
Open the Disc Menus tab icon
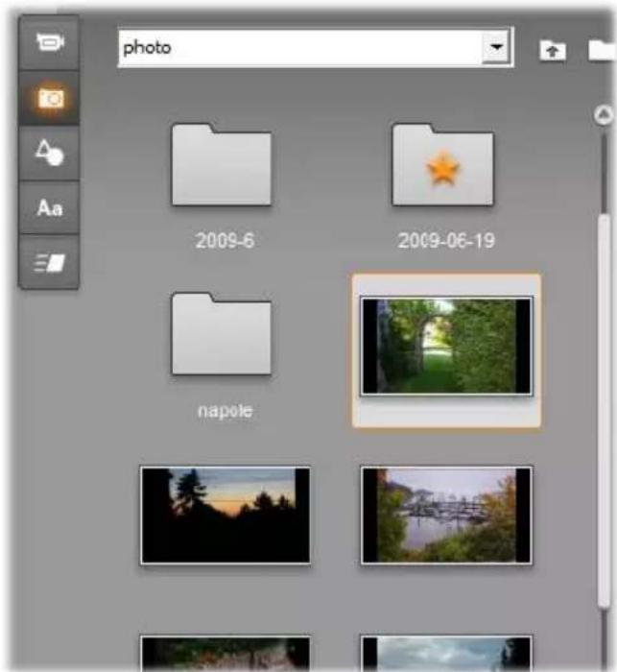[x=49, y=262]
